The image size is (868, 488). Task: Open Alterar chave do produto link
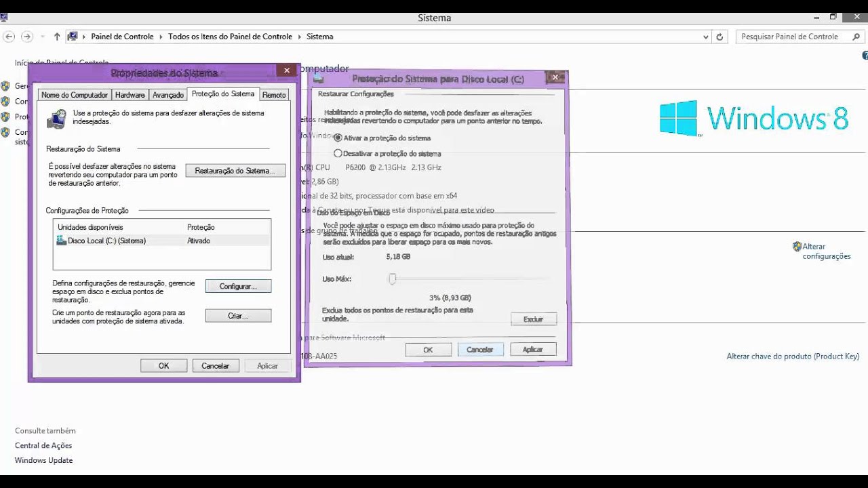(x=793, y=356)
